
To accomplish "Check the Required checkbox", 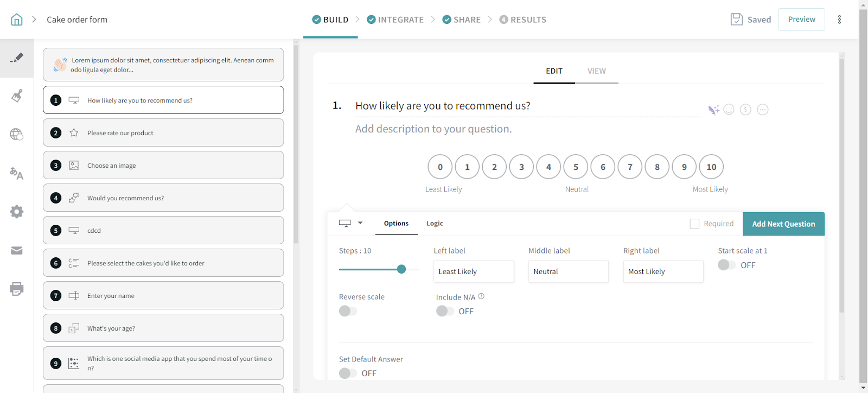I will coord(694,224).
